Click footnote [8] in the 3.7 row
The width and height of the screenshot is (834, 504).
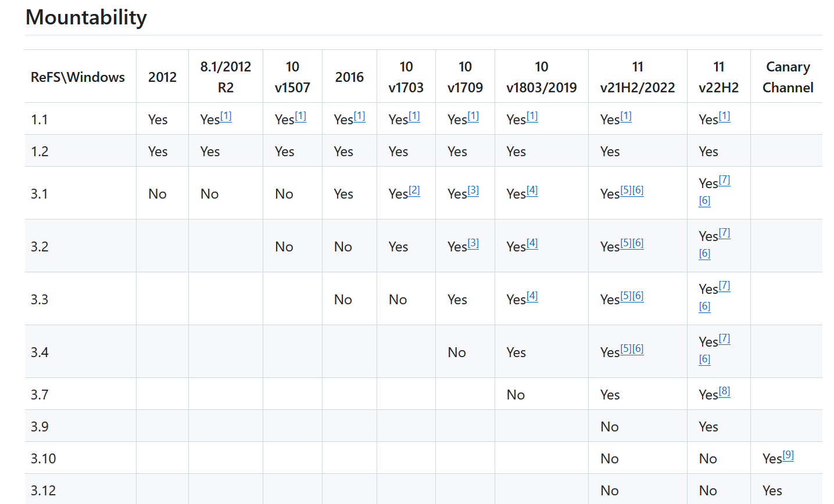pyautogui.click(x=724, y=391)
